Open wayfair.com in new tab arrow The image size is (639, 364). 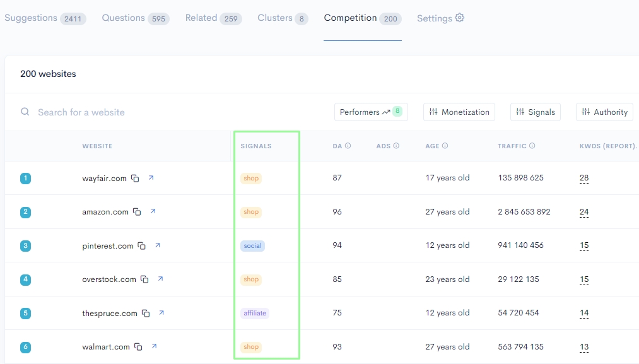(151, 178)
